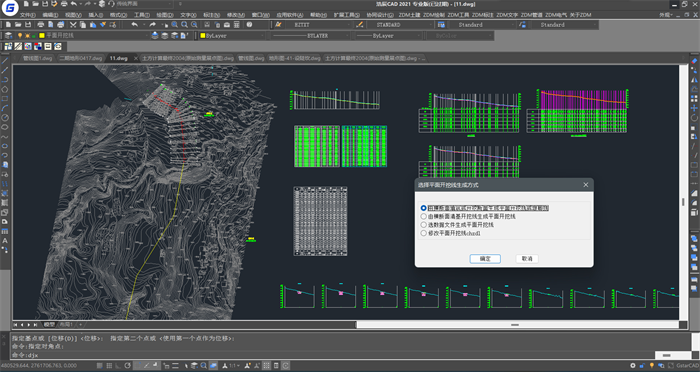Click the zoom realtime magnifier icon
Screen dimensions: 700x372
[x=174, y=25]
